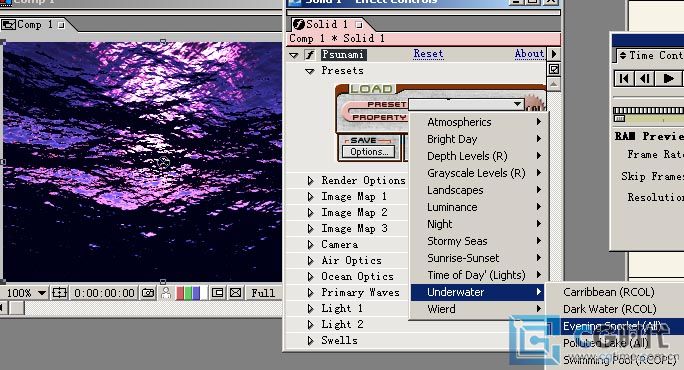This screenshot has width=684, height=370.
Task: Select the Solid 1 Effect Controls tab
Action: point(327,24)
